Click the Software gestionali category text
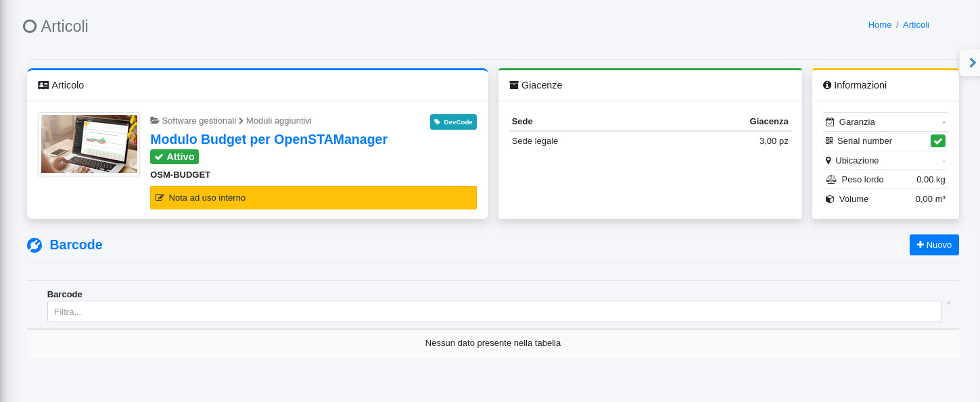The image size is (980, 402). tap(199, 120)
